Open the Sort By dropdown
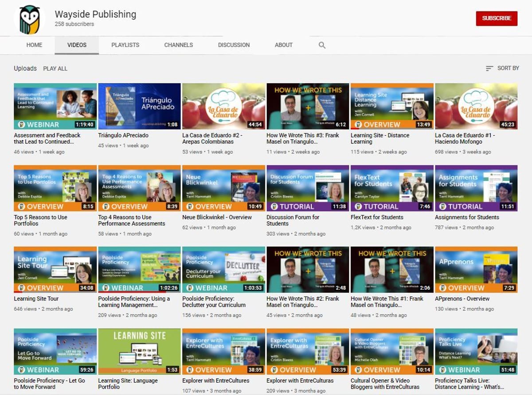The width and height of the screenshot is (532, 395). pyautogui.click(x=502, y=68)
